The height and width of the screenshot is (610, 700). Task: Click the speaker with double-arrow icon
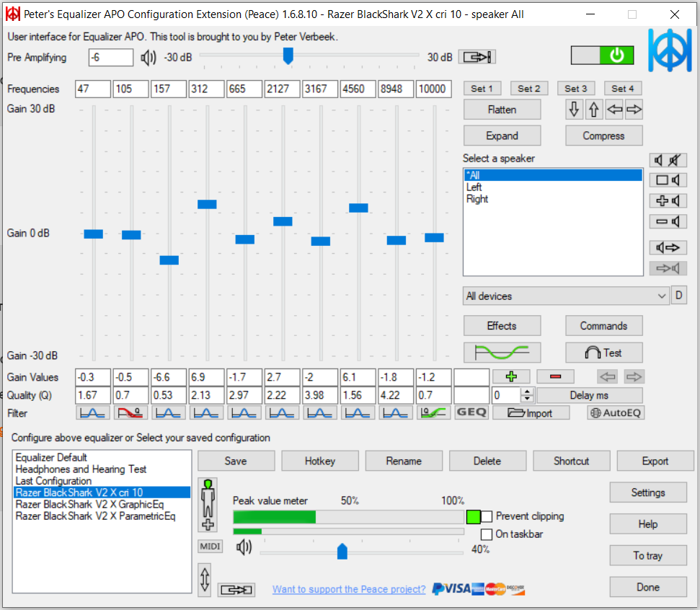click(x=668, y=247)
